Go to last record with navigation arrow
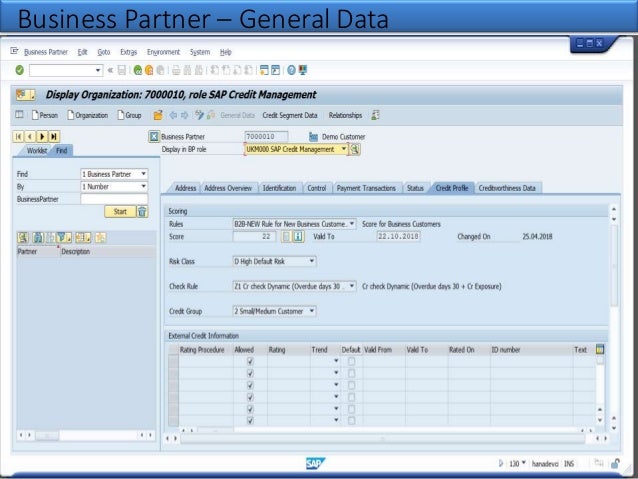Screen dimensions: 638x479 click(54, 136)
